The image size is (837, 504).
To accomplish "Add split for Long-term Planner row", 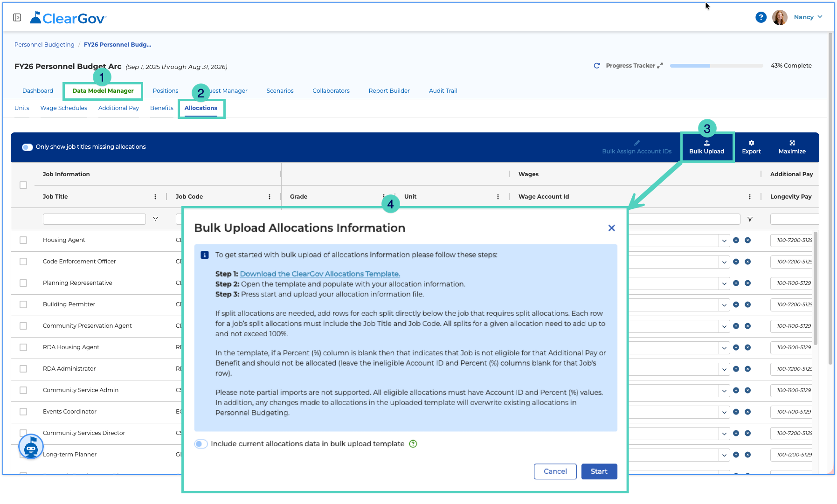I will (x=736, y=455).
